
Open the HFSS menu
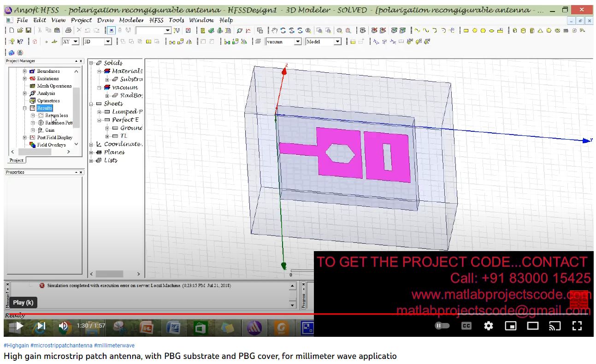156,20
